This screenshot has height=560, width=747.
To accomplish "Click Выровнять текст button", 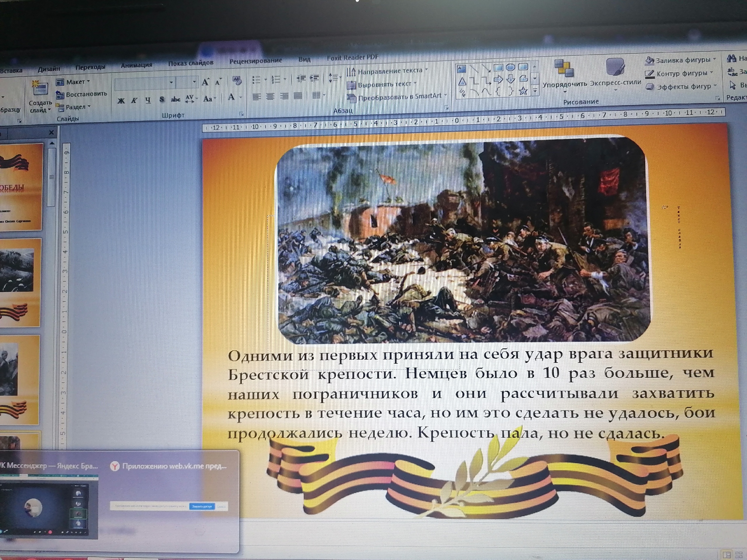I will (382, 84).
